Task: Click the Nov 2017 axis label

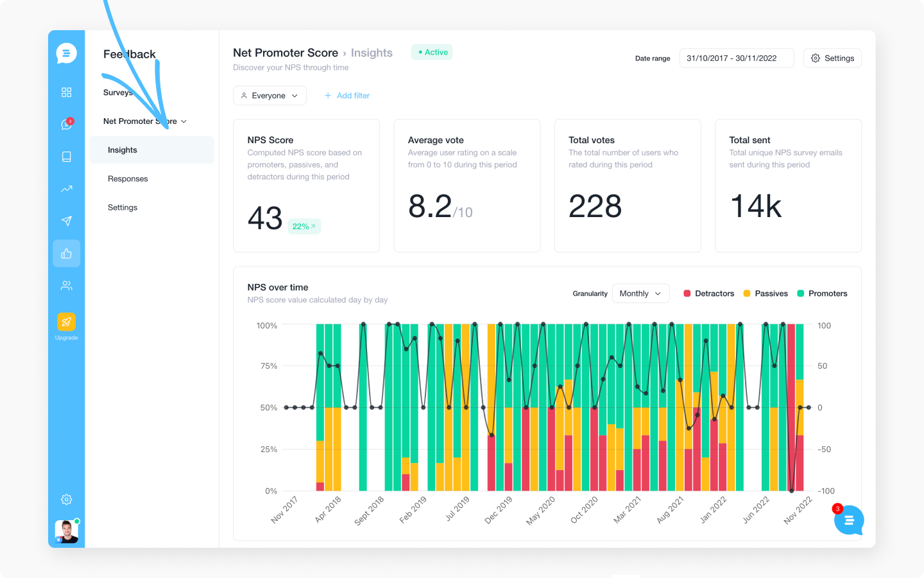Action: 284,510
